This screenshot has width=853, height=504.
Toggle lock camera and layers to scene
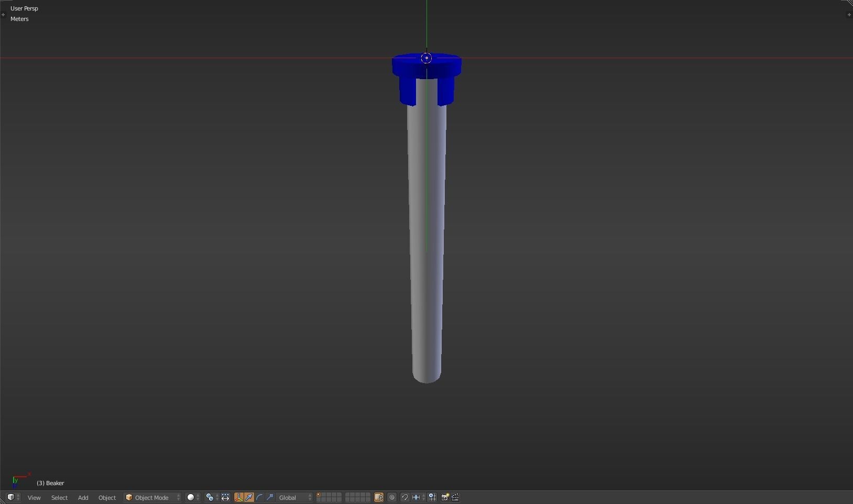(379, 497)
